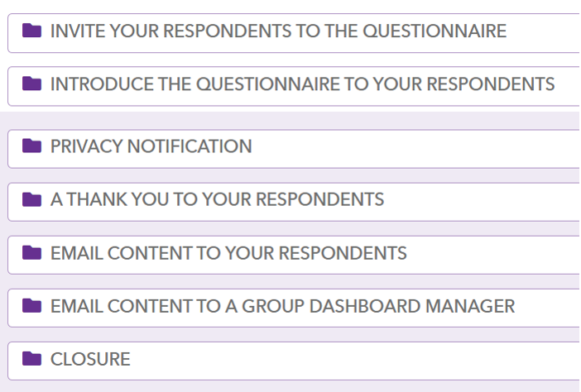Click the Closure folder icon

31,359
